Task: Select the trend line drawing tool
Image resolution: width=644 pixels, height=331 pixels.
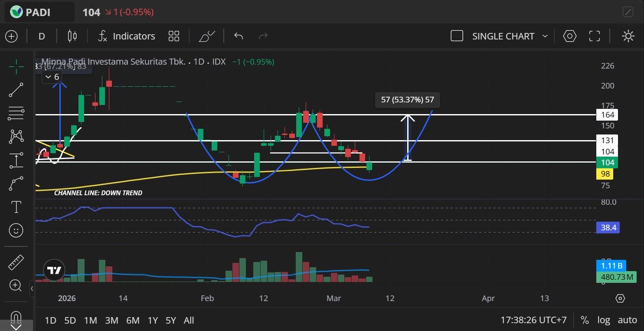Action: pos(16,90)
